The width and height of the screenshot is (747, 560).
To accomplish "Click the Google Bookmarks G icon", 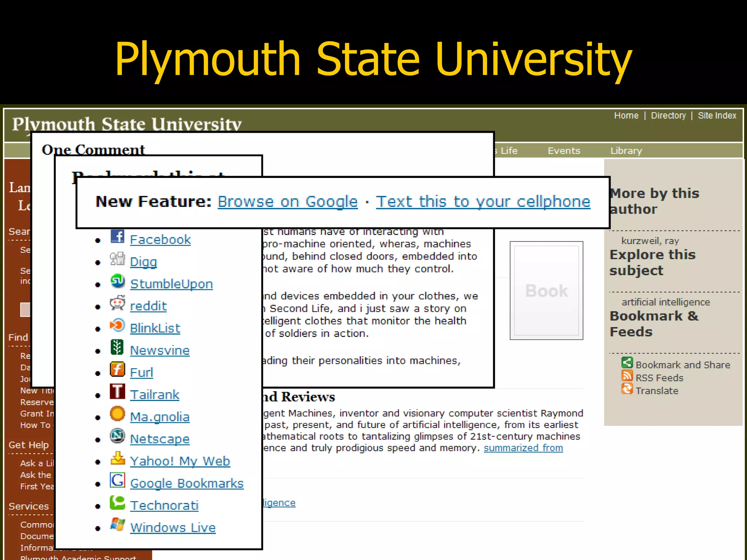I will [x=117, y=480].
